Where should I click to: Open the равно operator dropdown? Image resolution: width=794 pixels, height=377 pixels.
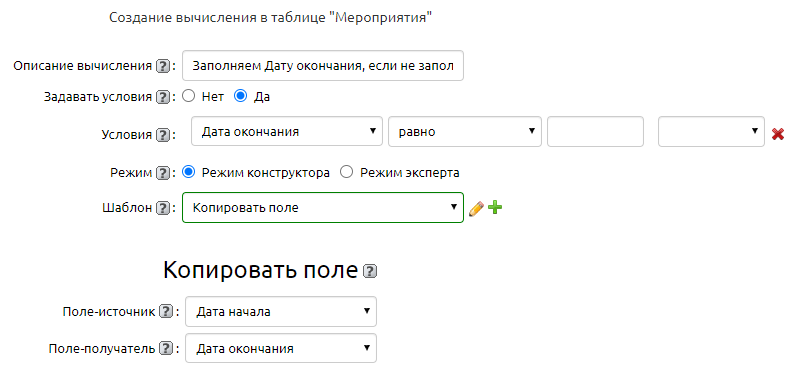coord(465,132)
